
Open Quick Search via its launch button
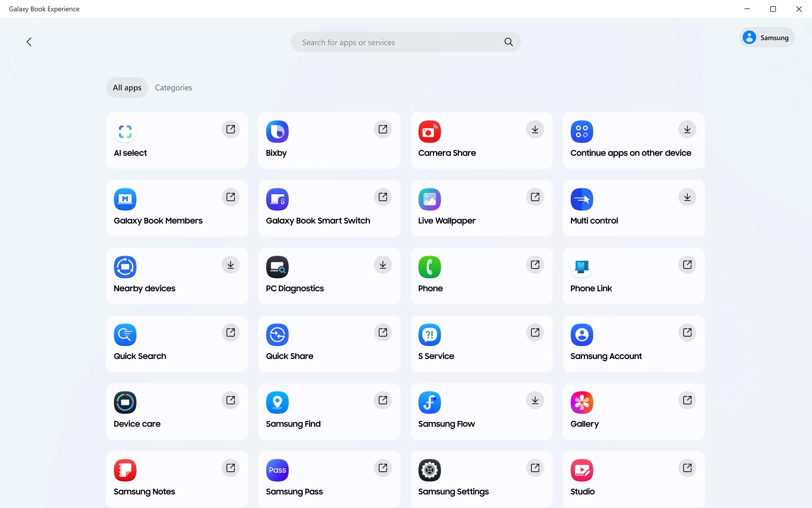pos(231,332)
